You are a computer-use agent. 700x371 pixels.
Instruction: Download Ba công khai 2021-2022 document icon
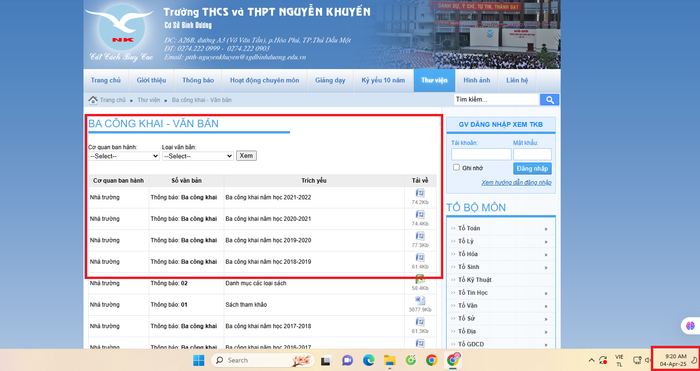(420, 193)
